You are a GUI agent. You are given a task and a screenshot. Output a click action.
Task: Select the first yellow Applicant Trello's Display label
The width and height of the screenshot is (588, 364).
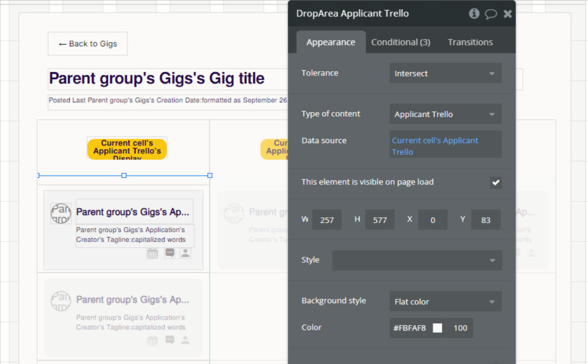coord(127,149)
